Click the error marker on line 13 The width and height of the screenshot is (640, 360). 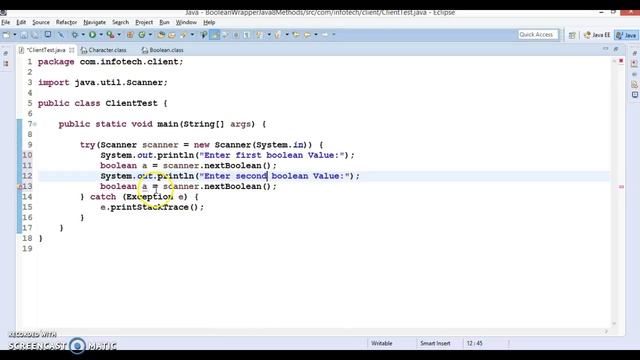pyautogui.click(x=20, y=187)
